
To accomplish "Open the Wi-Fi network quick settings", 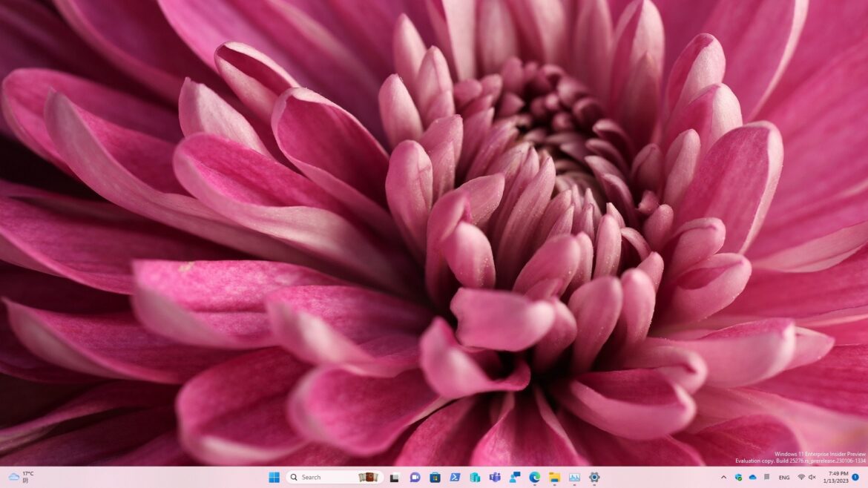I will 801,477.
